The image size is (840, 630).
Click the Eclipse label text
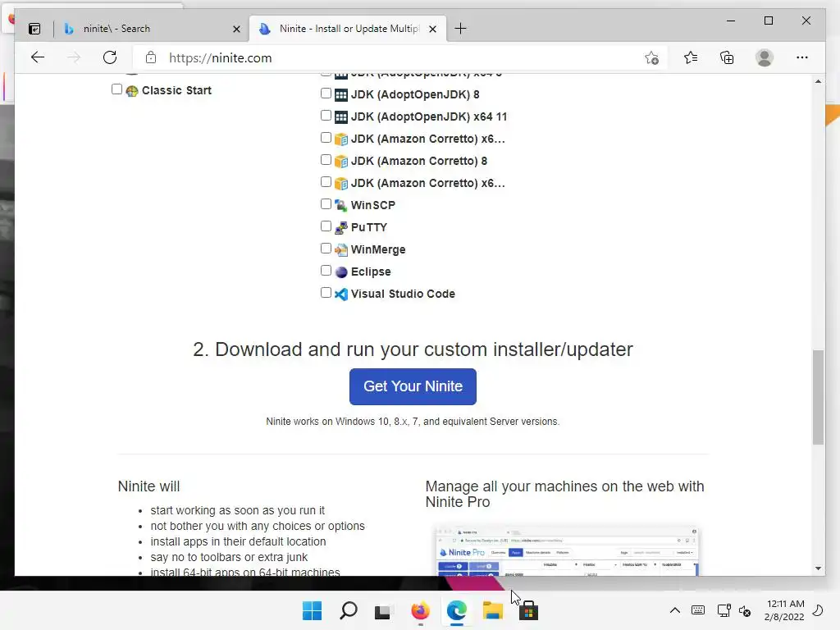click(x=371, y=272)
